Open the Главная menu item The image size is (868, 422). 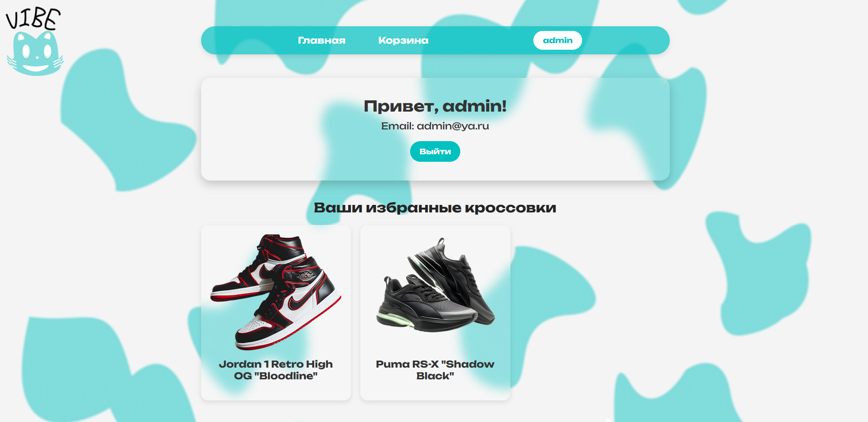pyautogui.click(x=322, y=40)
